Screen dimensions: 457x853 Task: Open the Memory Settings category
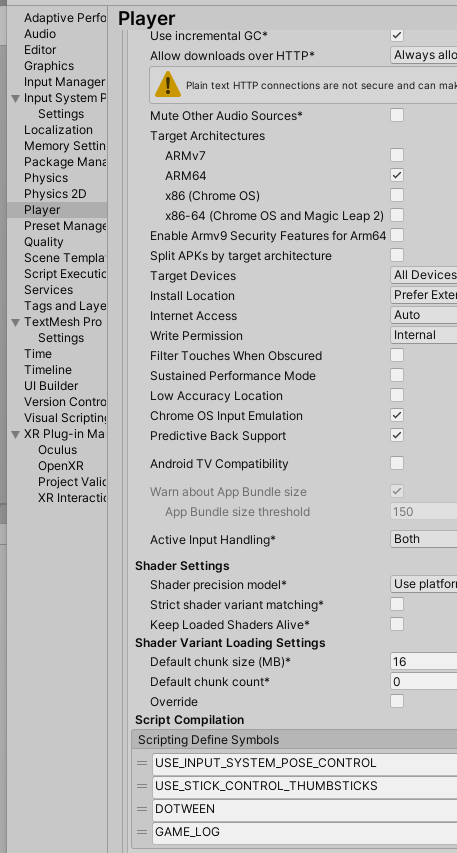[65, 146]
